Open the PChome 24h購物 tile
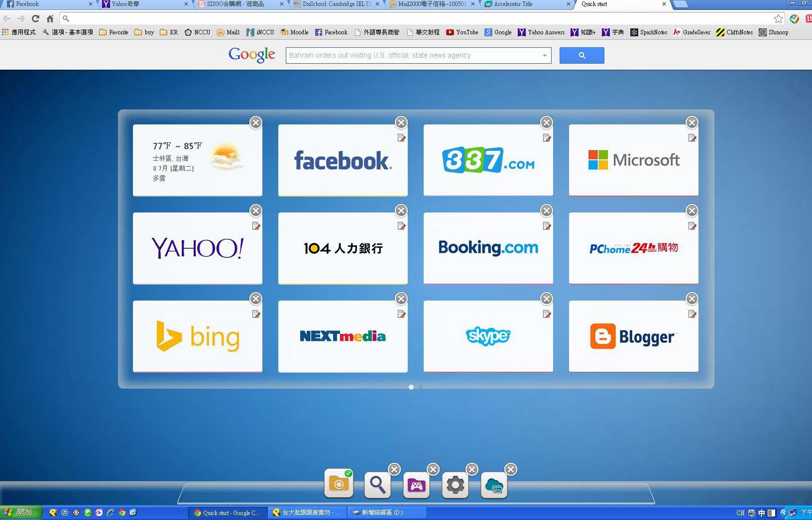 633,248
